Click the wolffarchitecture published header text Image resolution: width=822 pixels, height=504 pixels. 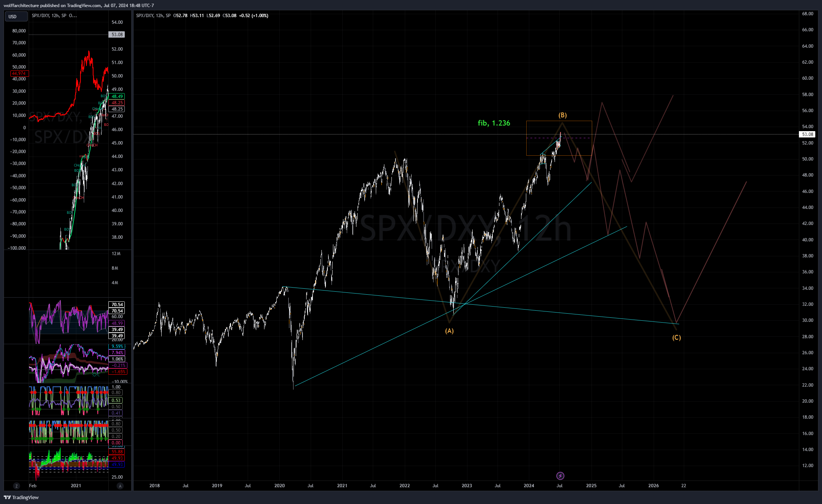tap(78, 5)
